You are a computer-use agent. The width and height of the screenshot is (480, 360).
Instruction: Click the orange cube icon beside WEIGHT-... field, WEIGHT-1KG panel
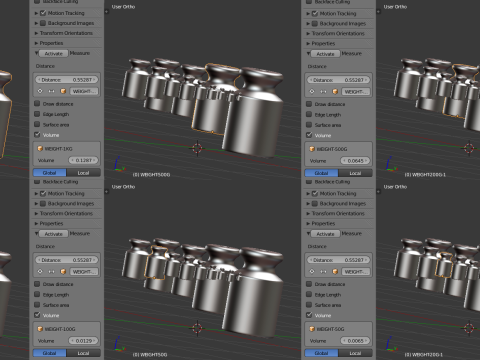(x=63, y=91)
